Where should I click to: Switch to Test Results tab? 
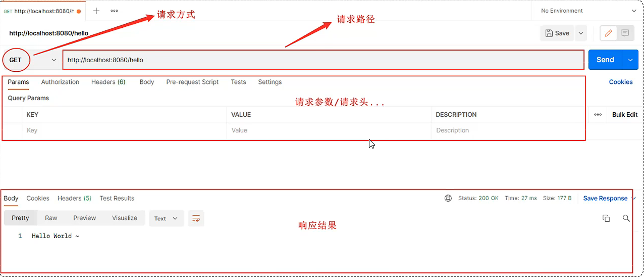117,198
